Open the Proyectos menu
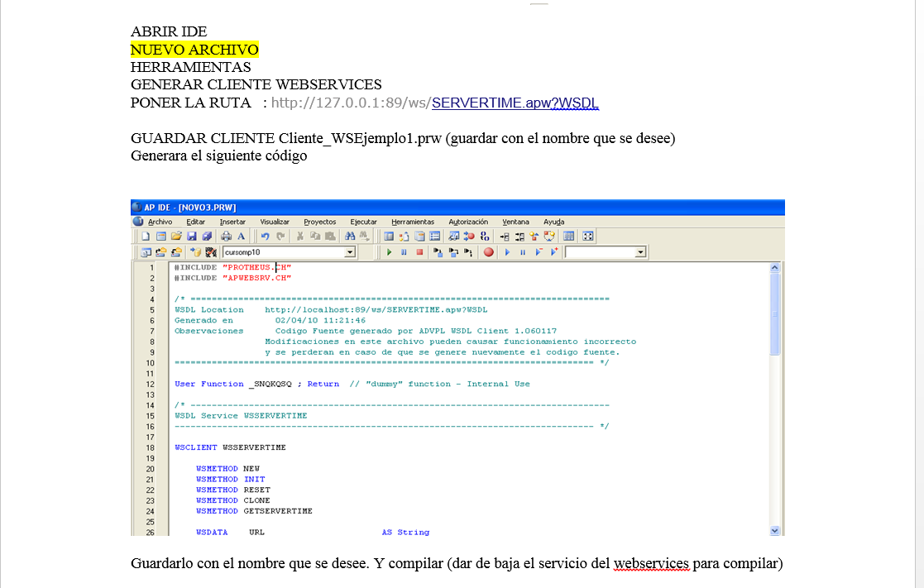The image size is (924, 588). [320, 222]
